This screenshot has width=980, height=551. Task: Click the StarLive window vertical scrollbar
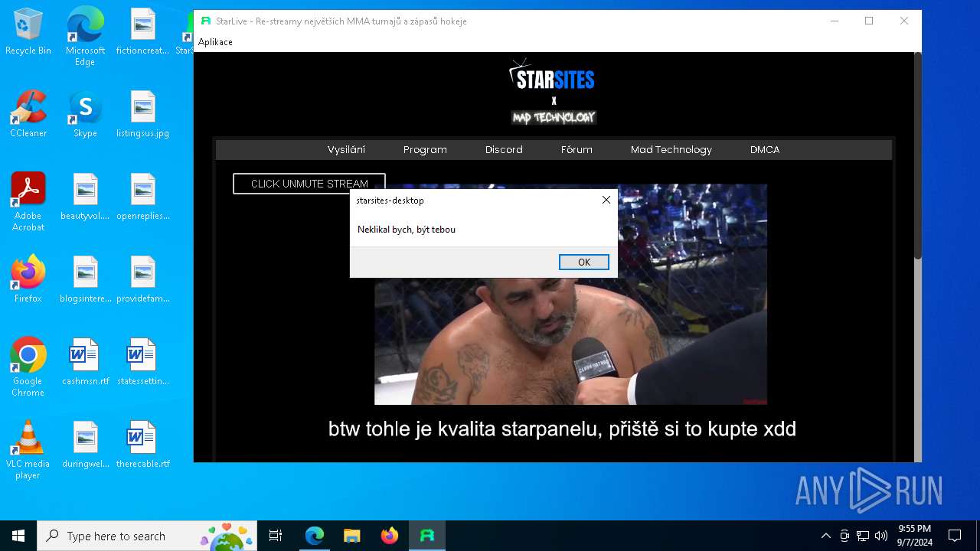coord(917,157)
